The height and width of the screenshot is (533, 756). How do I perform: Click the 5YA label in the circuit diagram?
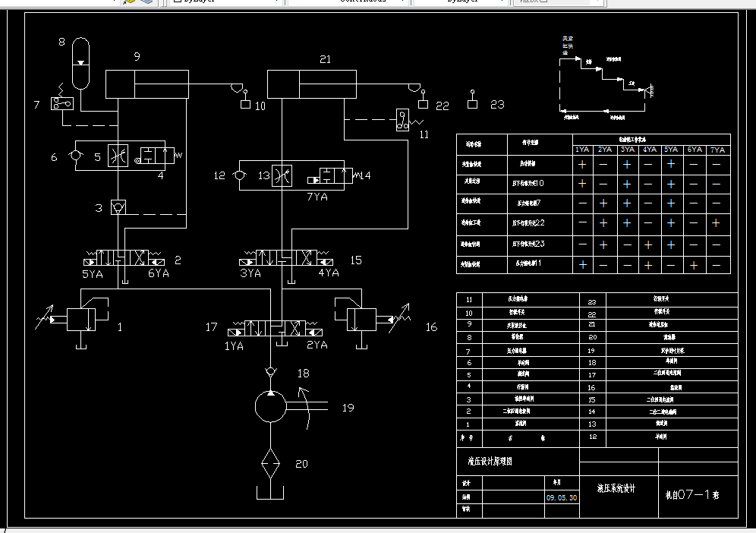coord(93,274)
